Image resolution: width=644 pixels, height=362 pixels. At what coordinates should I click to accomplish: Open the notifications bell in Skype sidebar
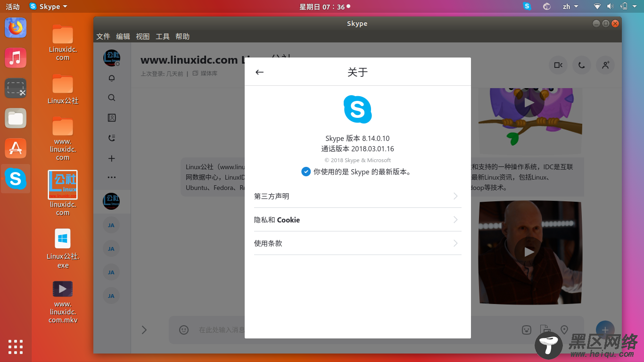pyautogui.click(x=112, y=78)
